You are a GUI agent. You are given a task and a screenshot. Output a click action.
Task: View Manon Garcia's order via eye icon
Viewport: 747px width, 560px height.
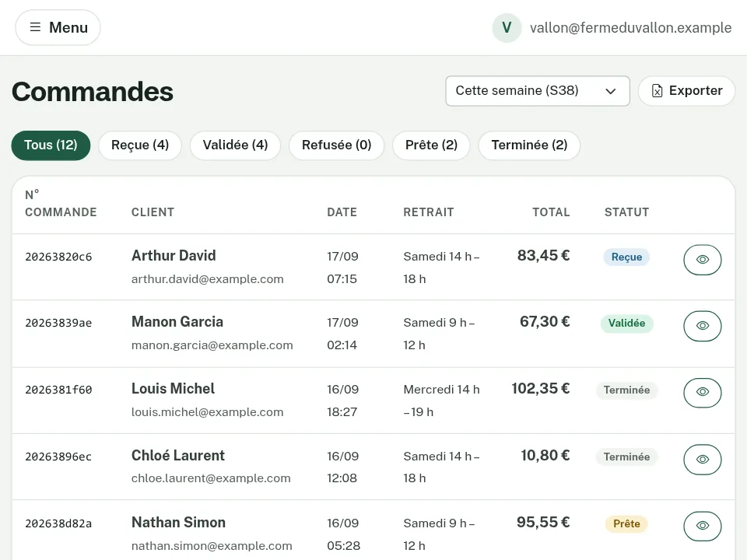click(702, 326)
